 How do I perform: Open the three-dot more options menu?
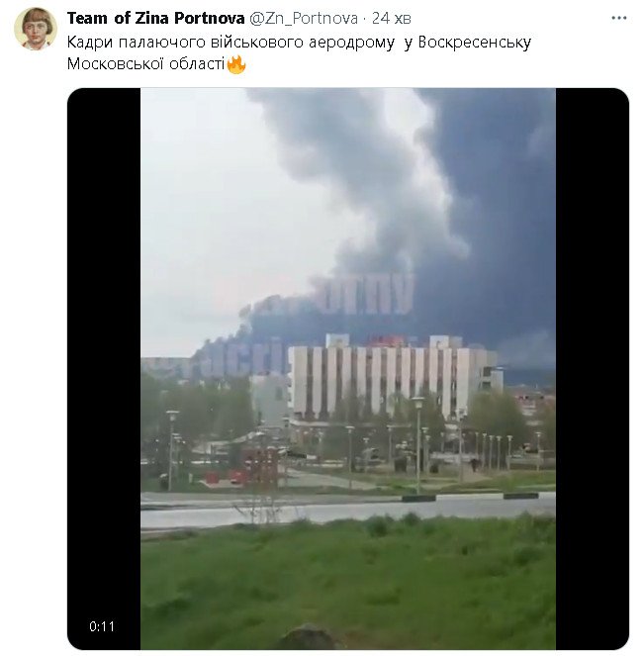click(618, 18)
